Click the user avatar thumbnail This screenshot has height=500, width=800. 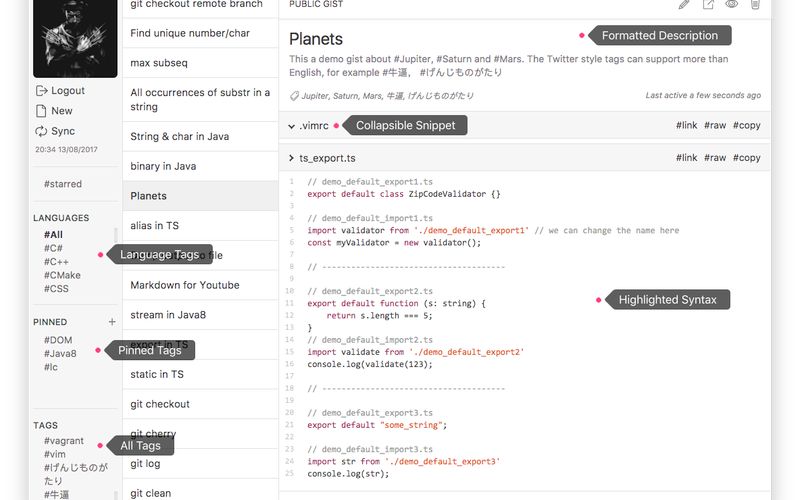75,38
